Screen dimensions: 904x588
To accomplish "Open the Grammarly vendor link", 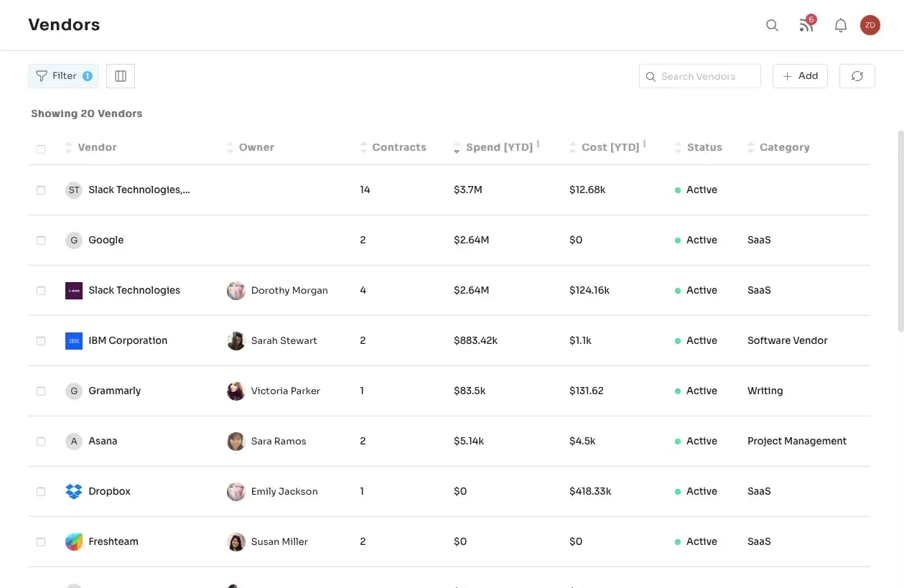I will (x=115, y=391).
